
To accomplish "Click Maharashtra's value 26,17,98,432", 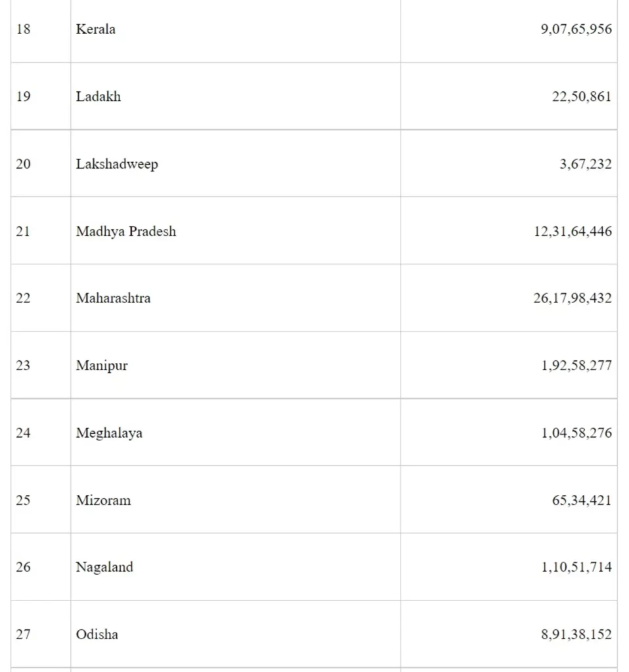I will point(573,299).
